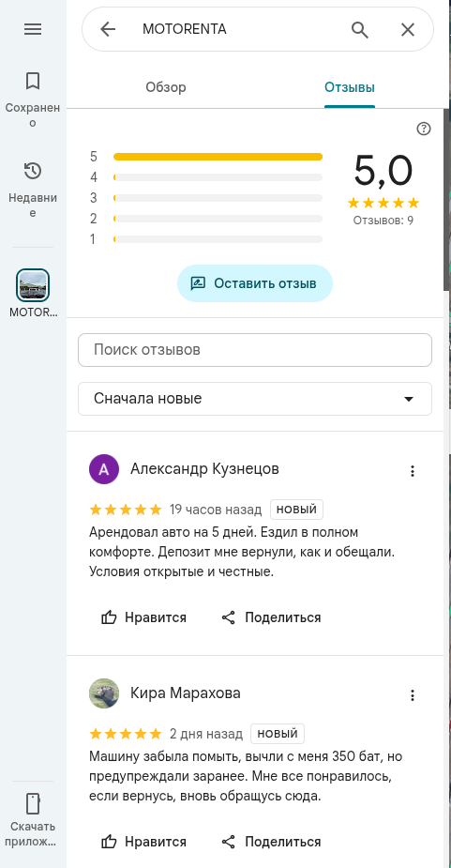This screenshot has width=451, height=868.
Task: Click the Поиск отзывов search field
Action: 254,350
